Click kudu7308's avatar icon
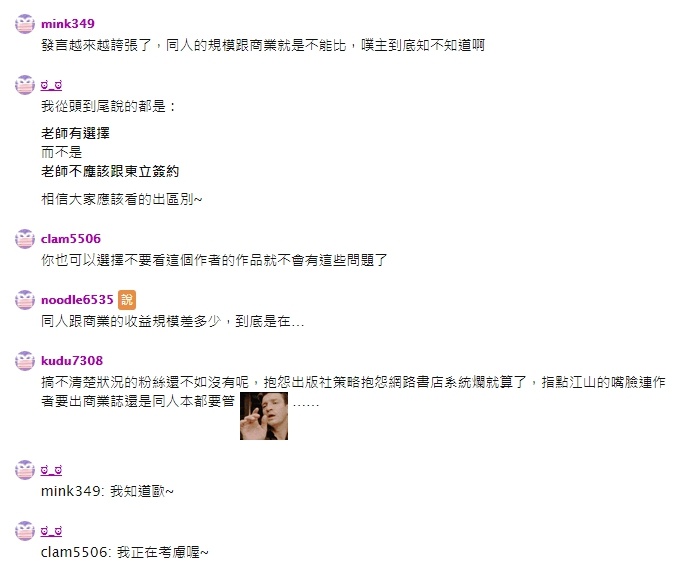The width and height of the screenshot is (684, 569). point(25,361)
